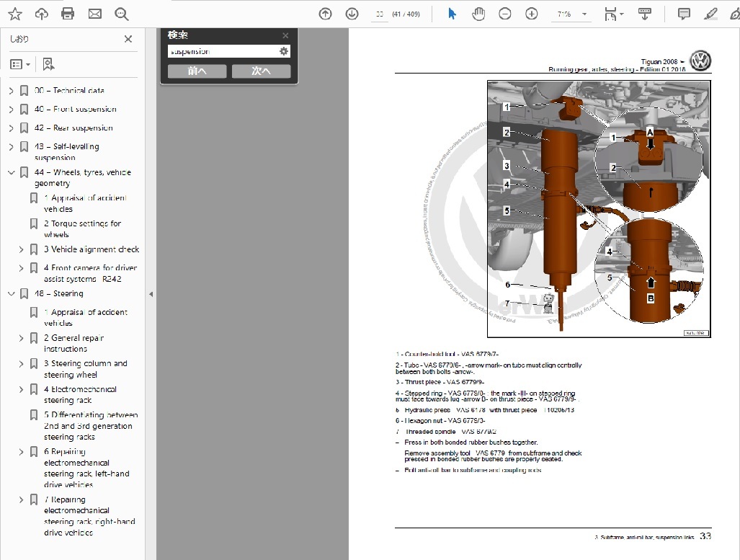Viewport: 740px width, 560px height.
Task: Expand 2 General repair instructions
Action: coord(21,338)
